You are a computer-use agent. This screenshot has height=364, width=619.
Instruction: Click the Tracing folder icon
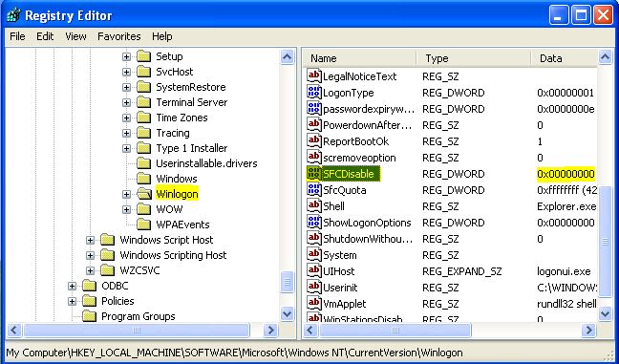143,133
